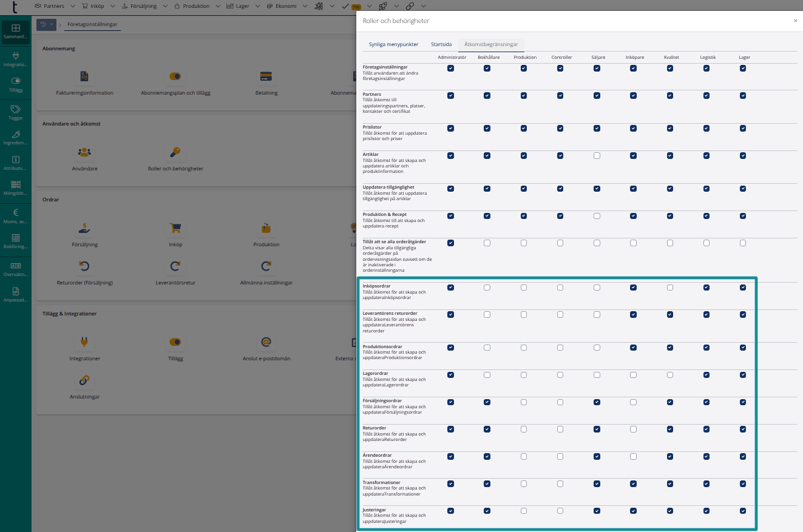The width and height of the screenshot is (803, 532).
Task: Select Taggar in the left sidebar
Action: point(16,113)
